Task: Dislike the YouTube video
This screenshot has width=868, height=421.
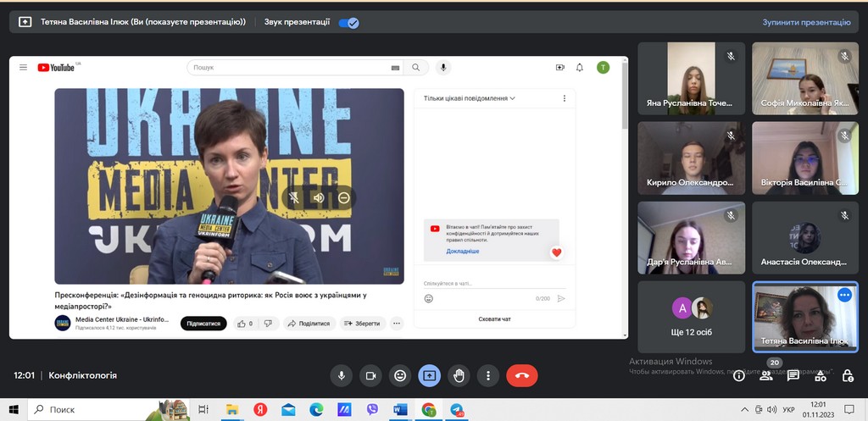Action: (268, 324)
